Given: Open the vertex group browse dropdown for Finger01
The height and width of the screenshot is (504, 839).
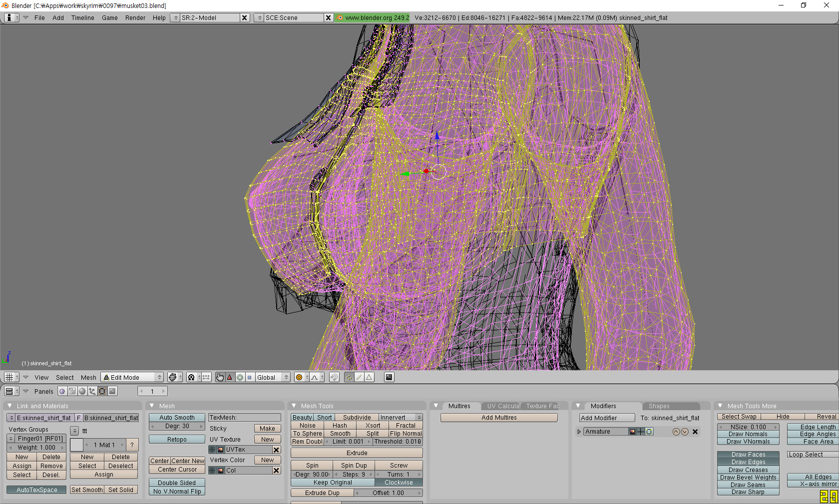Looking at the screenshot, I should [x=11, y=439].
